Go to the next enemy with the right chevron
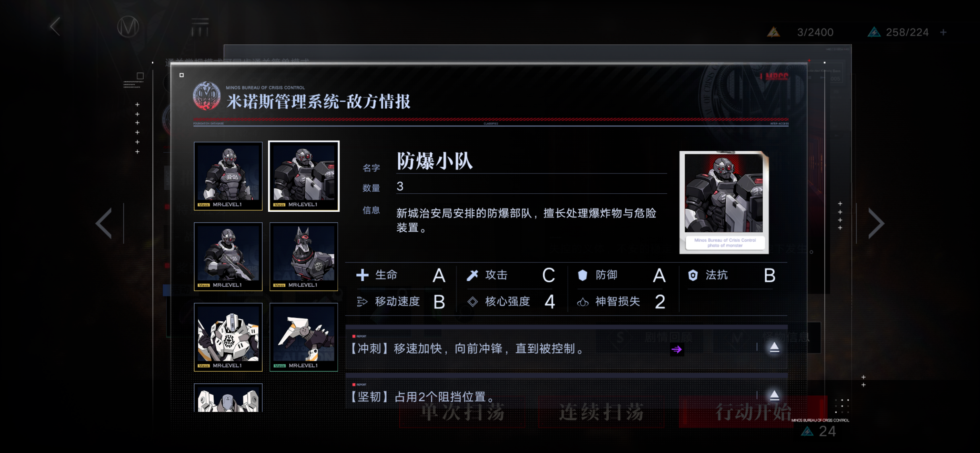The height and width of the screenshot is (453, 980). click(x=876, y=223)
